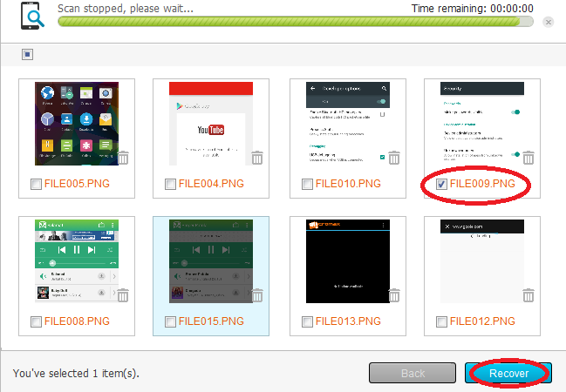Click the Back button
Screen dimensions: 566x392
point(413,373)
